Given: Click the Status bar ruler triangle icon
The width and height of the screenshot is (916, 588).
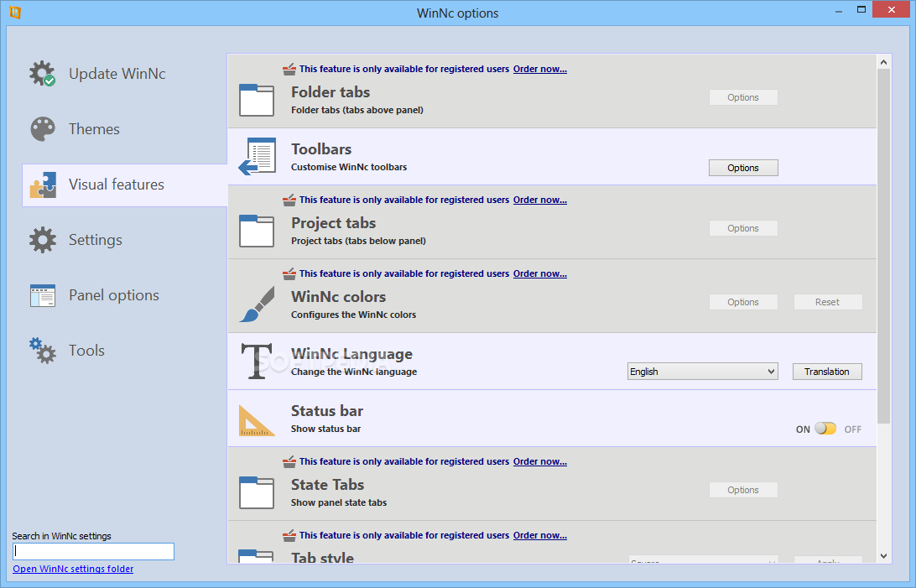Looking at the screenshot, I should coord(257,420).
